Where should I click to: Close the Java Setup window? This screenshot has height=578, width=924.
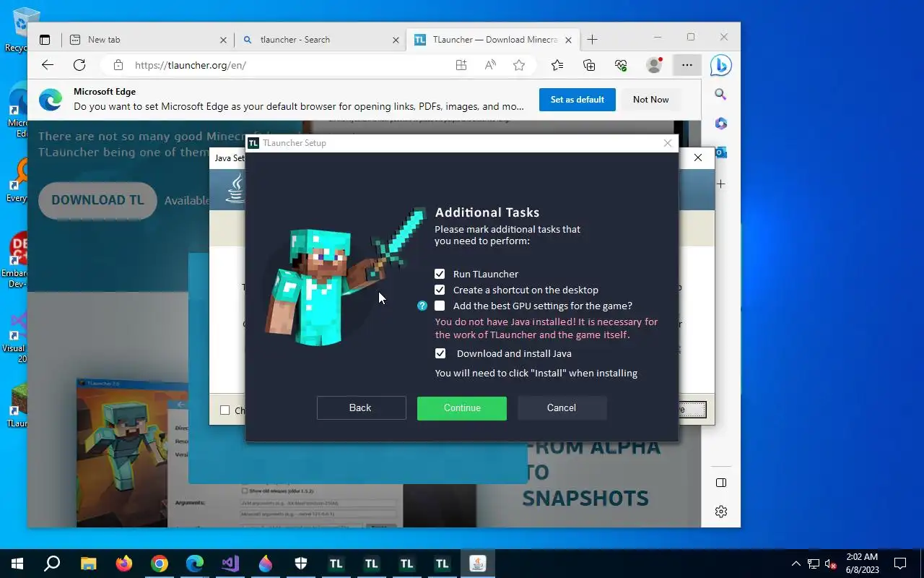click(698, 158)
